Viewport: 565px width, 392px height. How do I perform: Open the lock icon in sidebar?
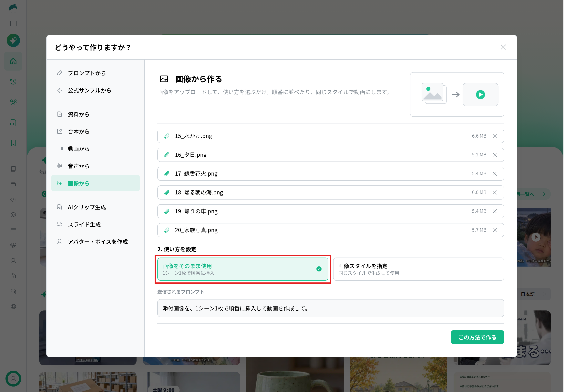click(13, 276)
